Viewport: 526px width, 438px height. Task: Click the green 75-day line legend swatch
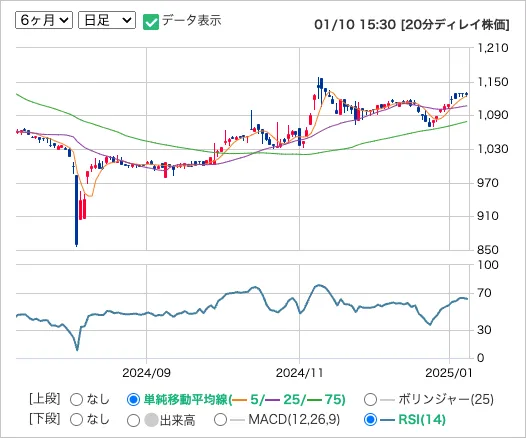[316, 400]
